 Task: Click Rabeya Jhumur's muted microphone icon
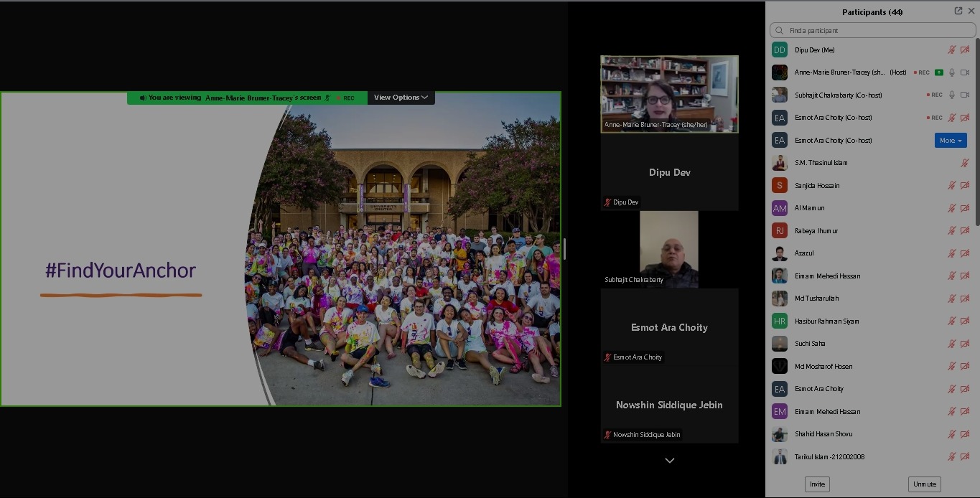[x=951, y=231]
